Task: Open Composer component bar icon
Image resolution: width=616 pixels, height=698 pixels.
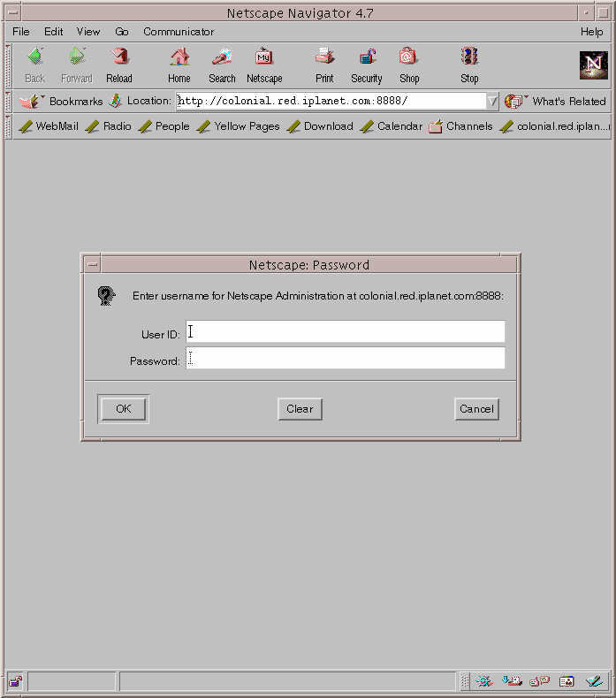Action: [x=594, y=681]
